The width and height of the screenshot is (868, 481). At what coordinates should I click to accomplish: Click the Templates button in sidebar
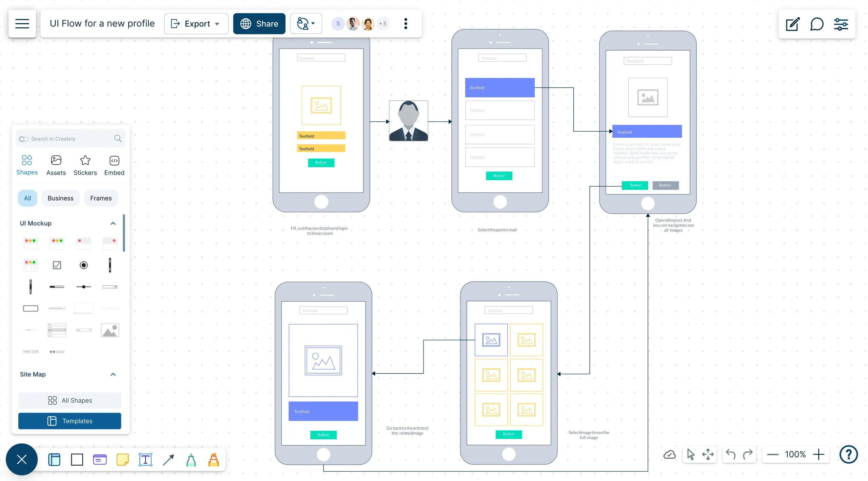click(x=70, y=421)
